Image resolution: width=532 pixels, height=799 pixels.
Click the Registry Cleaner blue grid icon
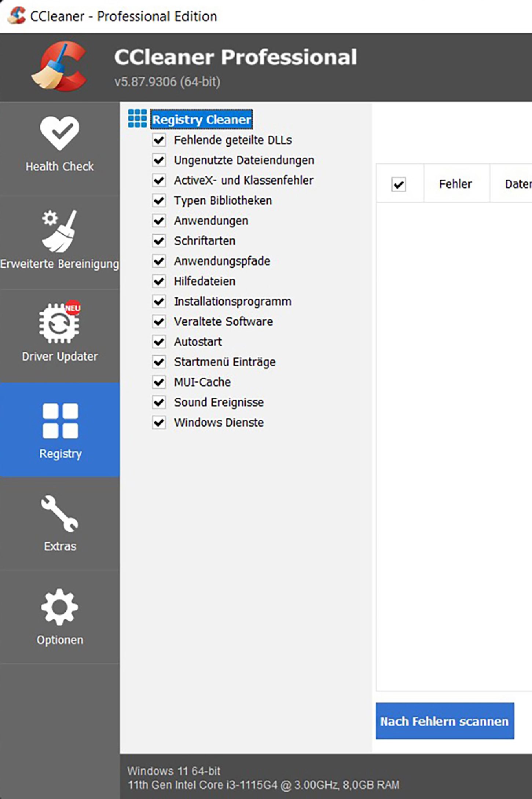(137, 118)
